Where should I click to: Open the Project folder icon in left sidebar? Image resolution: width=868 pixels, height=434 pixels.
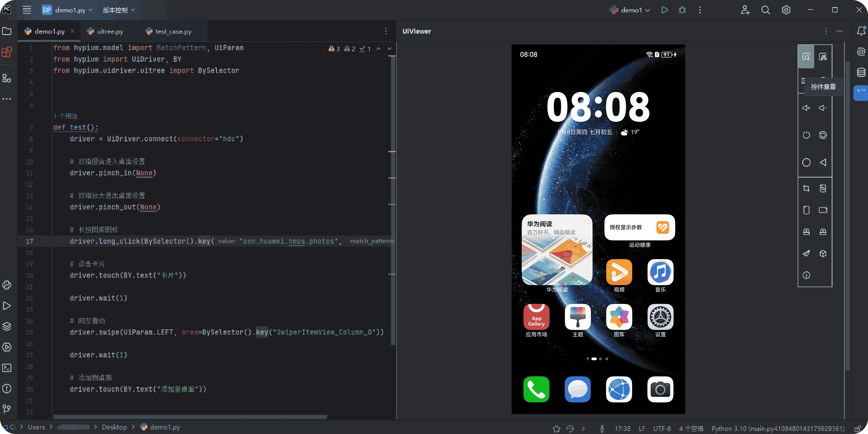click(7, 31)
